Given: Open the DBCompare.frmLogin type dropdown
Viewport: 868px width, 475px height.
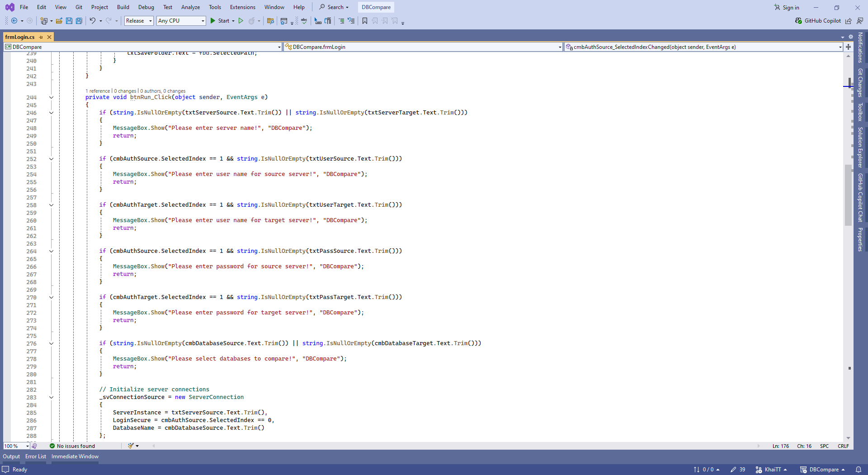Looking at the screenshot, I should pyautogui.click(x=423, y=47).
